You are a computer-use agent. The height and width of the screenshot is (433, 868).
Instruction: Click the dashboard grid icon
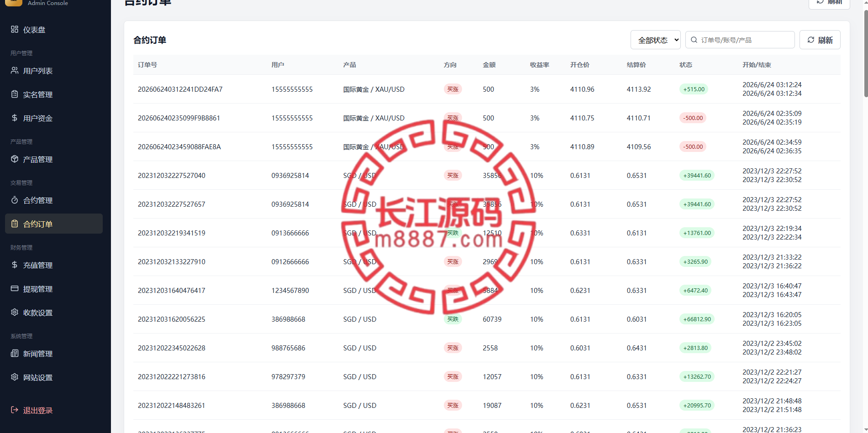[x=15, y=29]
